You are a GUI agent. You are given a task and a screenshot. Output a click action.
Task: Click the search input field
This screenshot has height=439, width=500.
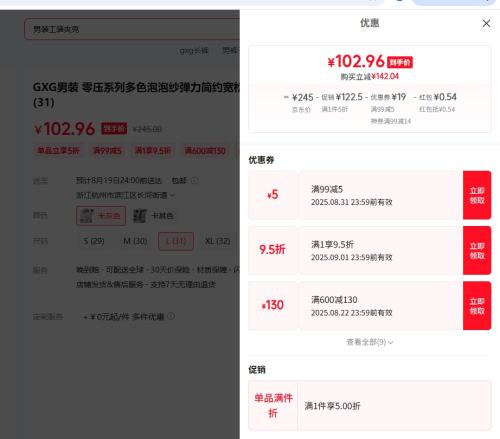coord(132,29)
